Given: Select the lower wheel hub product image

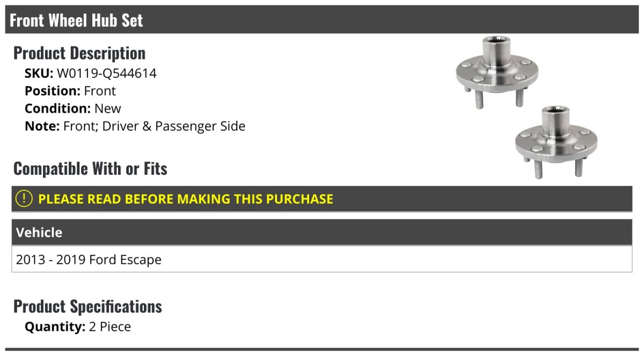Looking at the screenshot, I should 557,142.
